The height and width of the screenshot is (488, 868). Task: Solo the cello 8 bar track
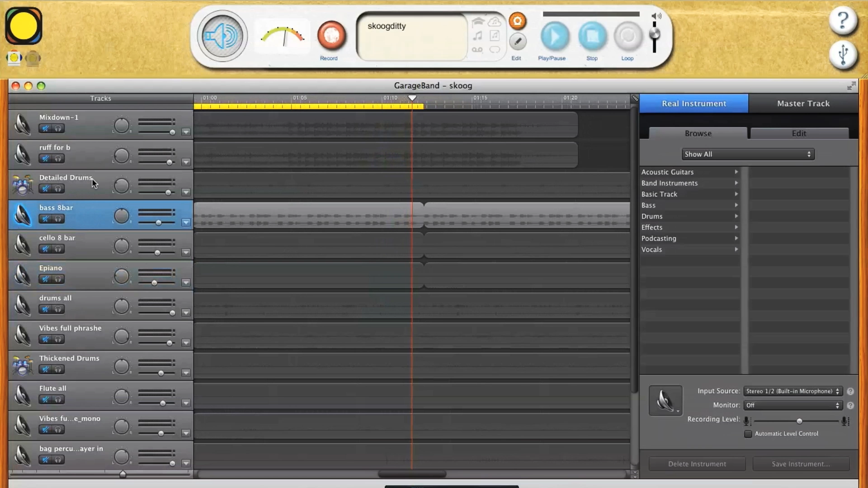pos(58,249)
